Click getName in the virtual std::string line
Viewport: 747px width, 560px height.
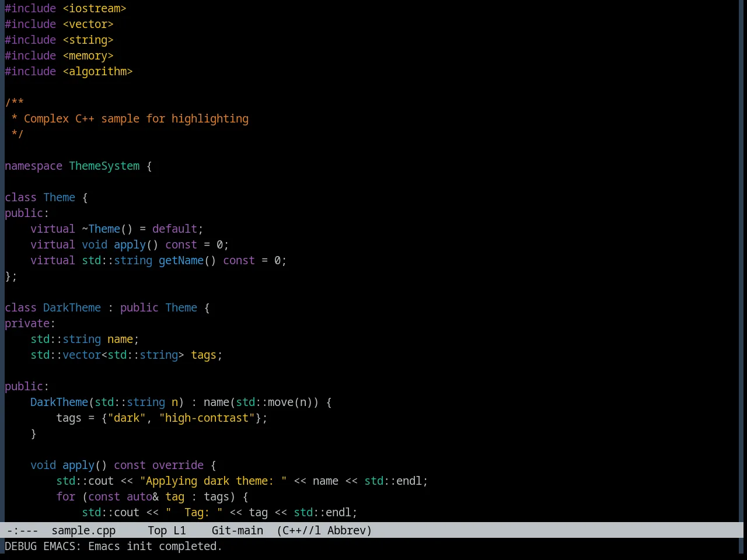pyautogui.click(x=181, y=260)
